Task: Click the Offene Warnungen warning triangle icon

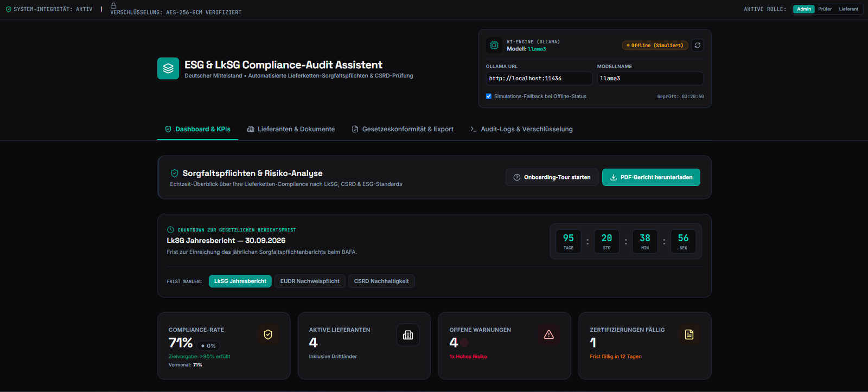Action: click(548, 335)
